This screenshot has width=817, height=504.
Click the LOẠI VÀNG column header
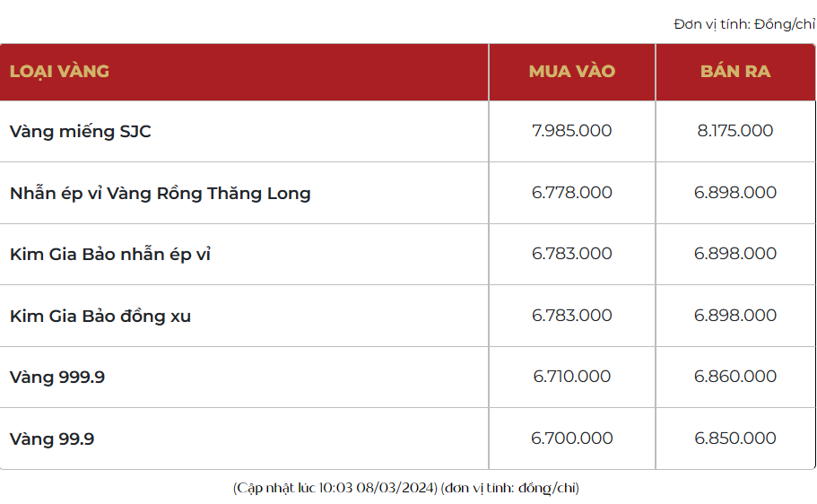(59, 71)
